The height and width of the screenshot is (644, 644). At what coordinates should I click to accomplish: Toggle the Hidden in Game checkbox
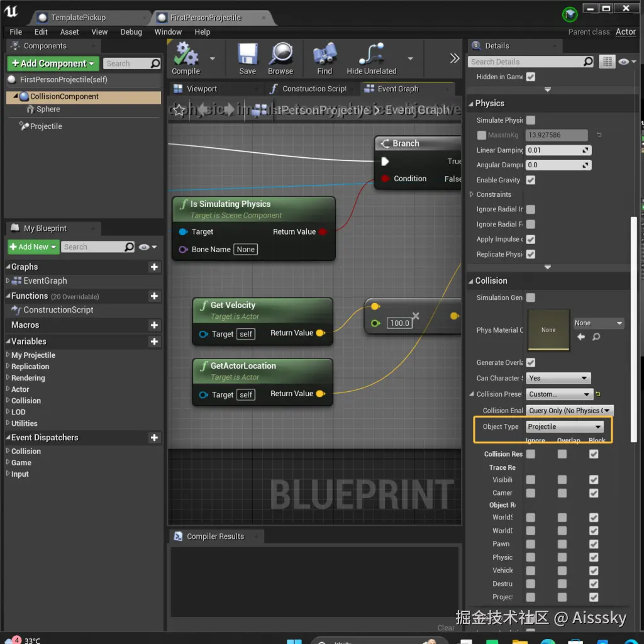point(531,77)
